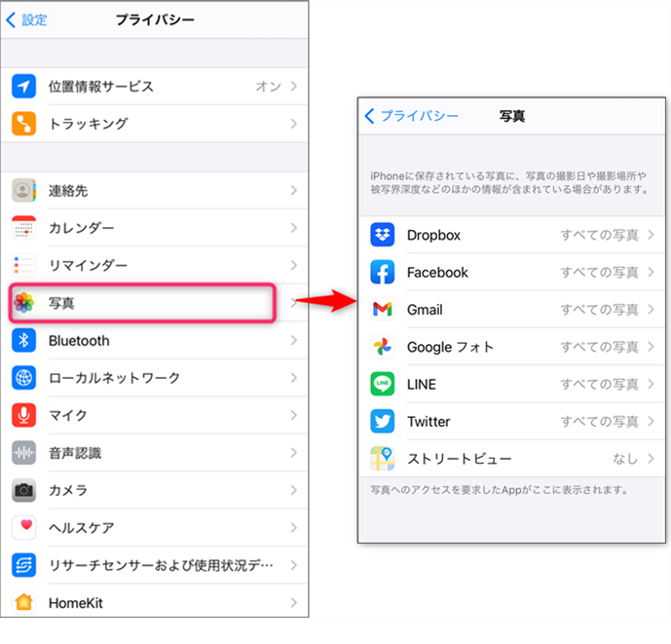Image resolution: width=671 pixels, height=644 pixels.
Task: Tap なし value for ストリートビュー
Action: click(625, 459)
